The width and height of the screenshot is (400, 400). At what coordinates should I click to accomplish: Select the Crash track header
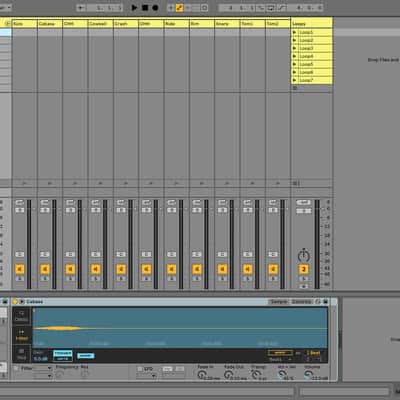pos(126,24)
